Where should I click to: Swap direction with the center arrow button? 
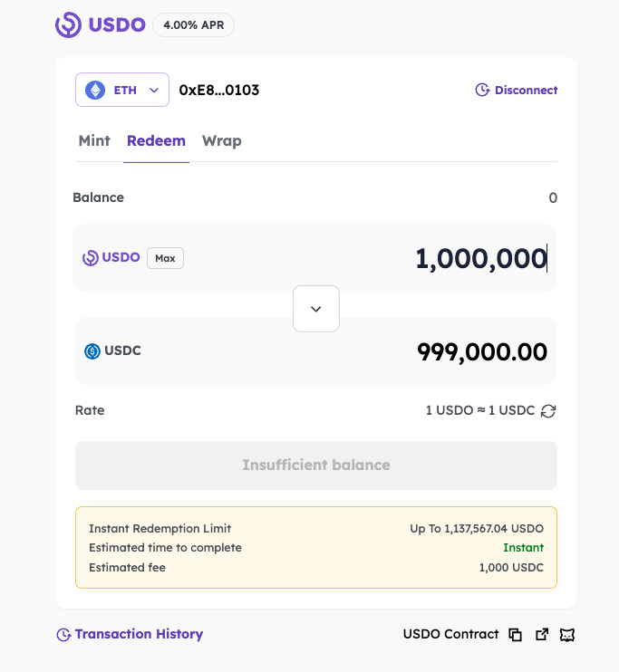pos(316,309)
